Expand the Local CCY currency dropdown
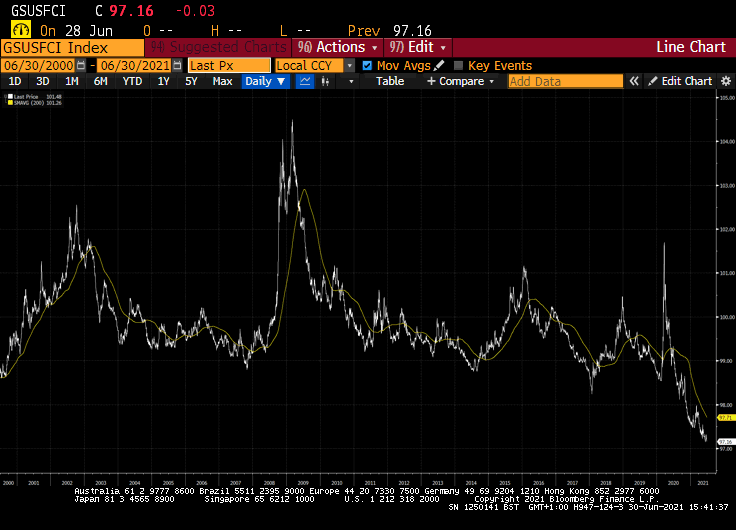 tap(350, 65)
